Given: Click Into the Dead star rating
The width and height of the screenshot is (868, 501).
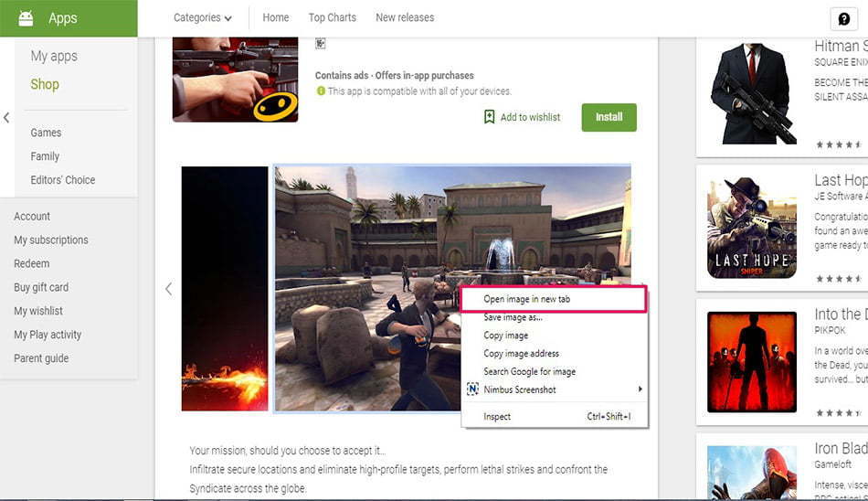Looking at the screenshot, I should [x=839, y=413].
